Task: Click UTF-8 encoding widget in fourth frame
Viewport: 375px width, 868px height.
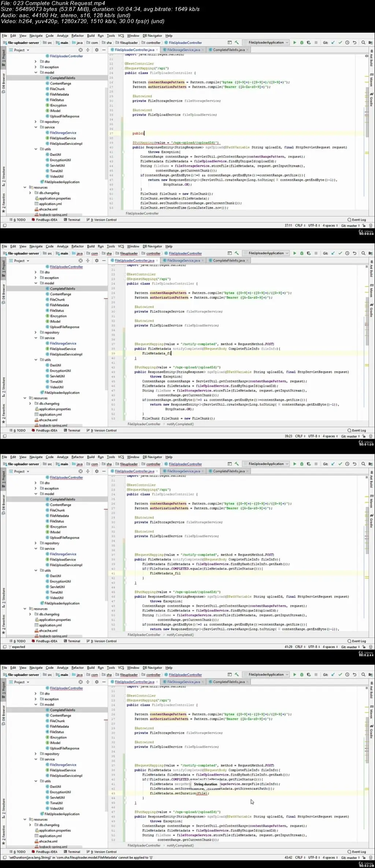Action: click(314, 857)
